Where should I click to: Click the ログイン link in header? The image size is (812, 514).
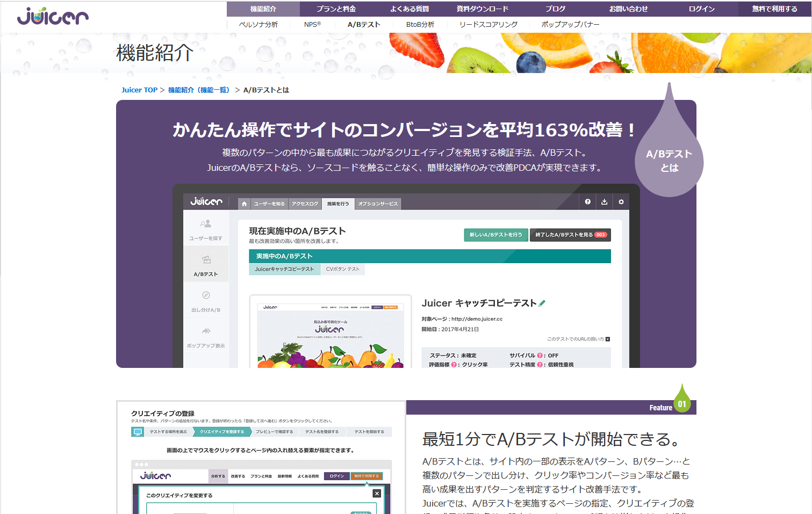click(702, 9)
